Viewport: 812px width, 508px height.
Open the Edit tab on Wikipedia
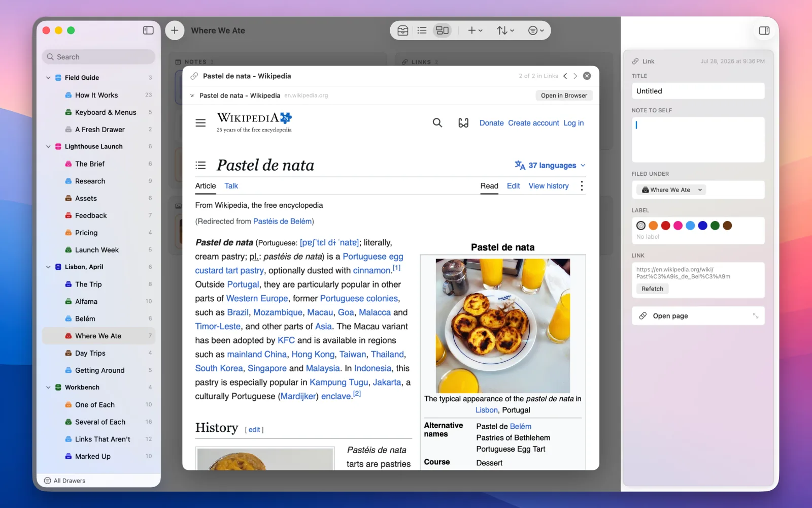point(513,186)
